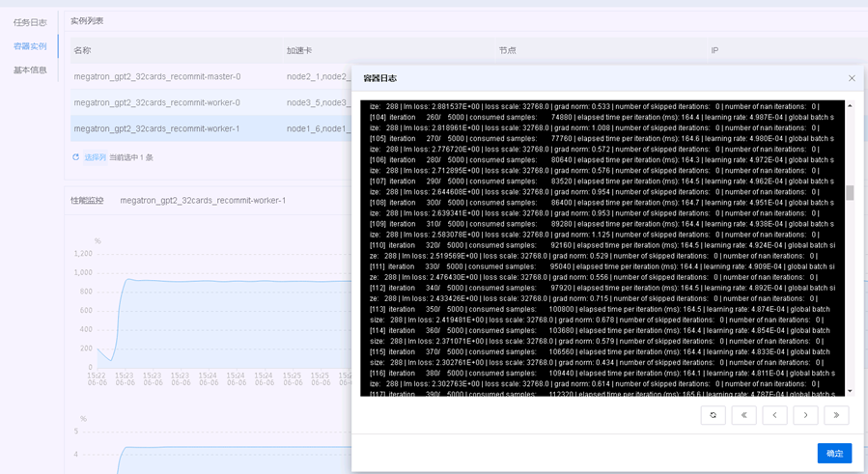Switch to the 容器实例 tab
The image size is (868, 474).
[x=30, y=46]
